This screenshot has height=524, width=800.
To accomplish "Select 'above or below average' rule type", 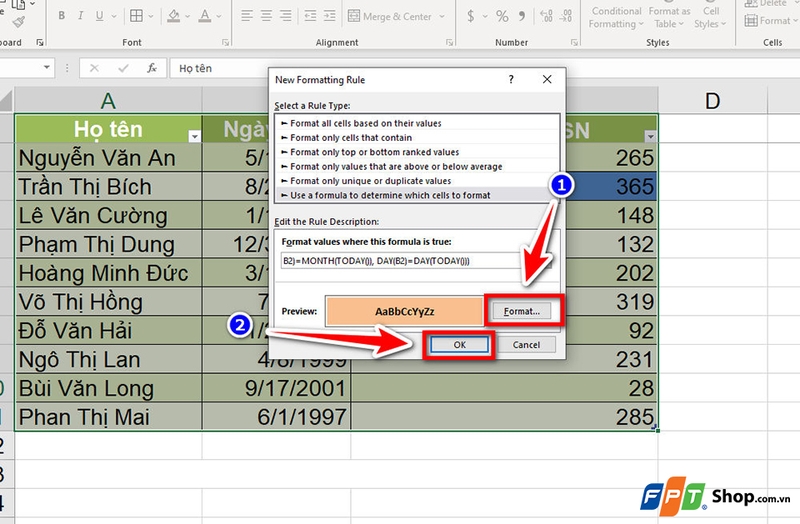I will click(417, 166).
